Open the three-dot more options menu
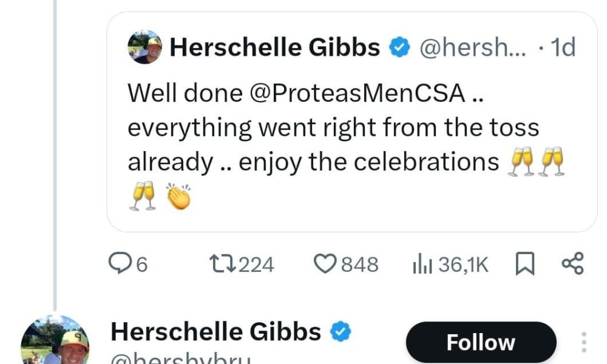Image resolution: width=607 pixels, height=364 pixels. [x=584, y=342]
